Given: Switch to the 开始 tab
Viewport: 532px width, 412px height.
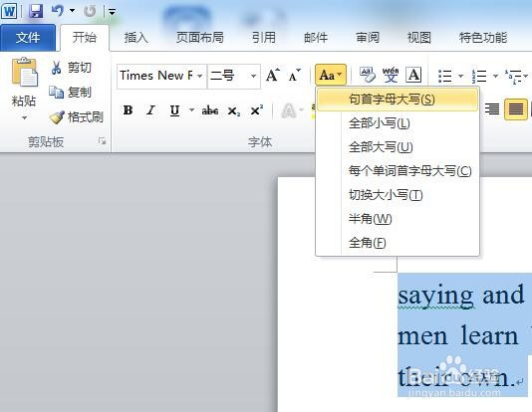Looking at the screenshot, I should (85, 37).
